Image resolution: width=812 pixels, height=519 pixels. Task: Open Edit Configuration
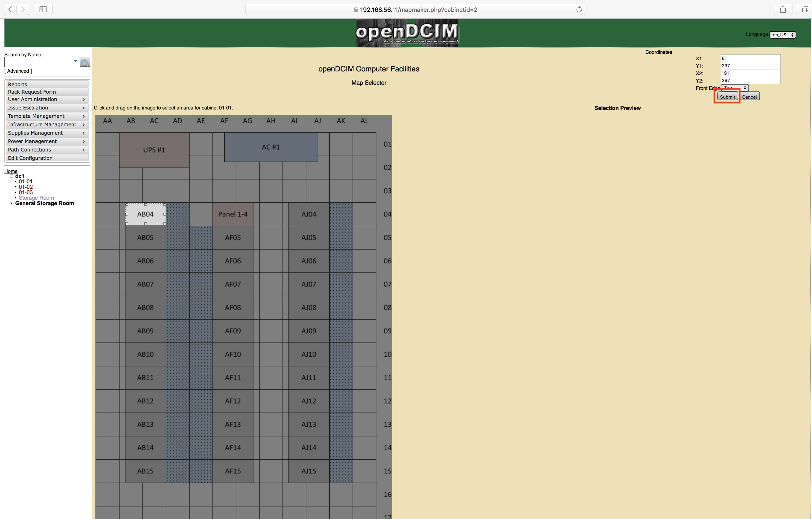[47, 158]
